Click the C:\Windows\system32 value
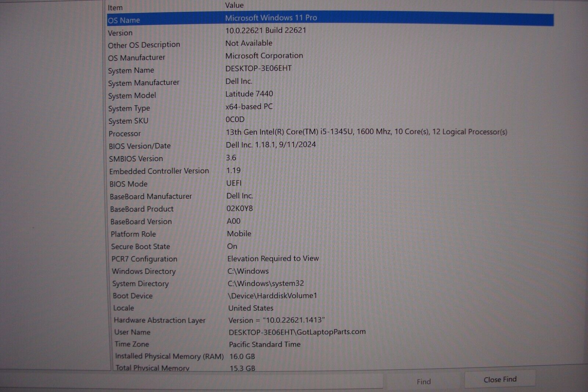 point(266,284)
